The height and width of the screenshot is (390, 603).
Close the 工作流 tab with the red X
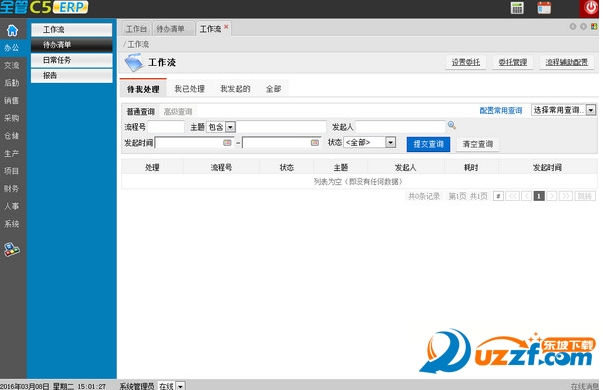tap(226, 27)
